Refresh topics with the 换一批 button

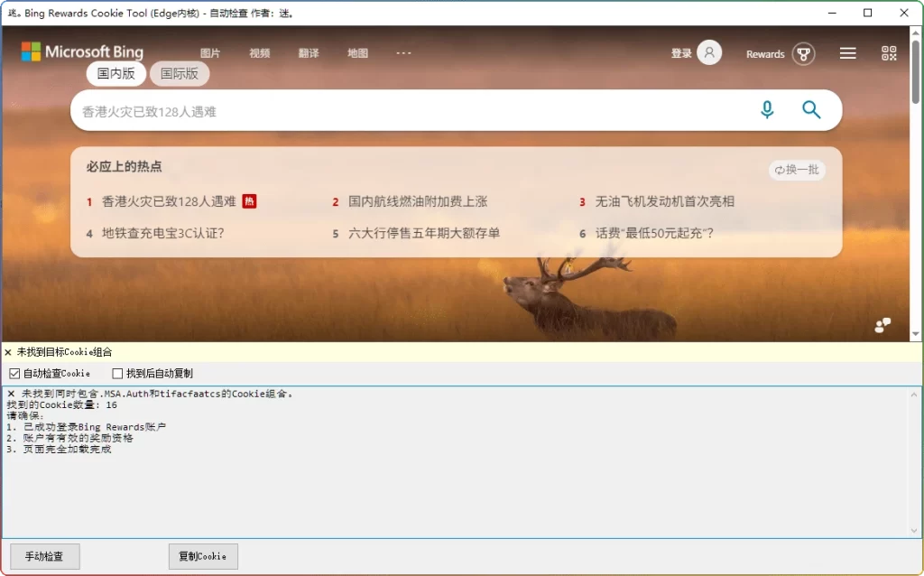(x=796, y=171)
